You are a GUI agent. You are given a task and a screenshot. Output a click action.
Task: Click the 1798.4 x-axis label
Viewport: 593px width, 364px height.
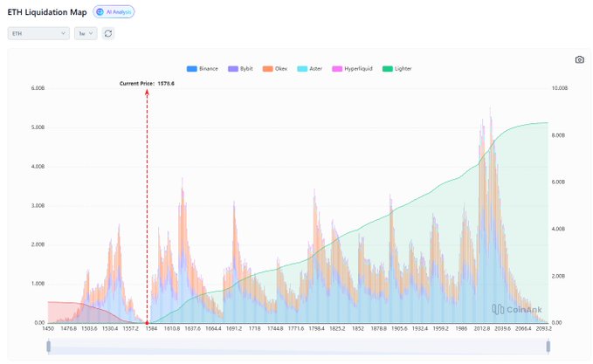click(x=316, y=328)
